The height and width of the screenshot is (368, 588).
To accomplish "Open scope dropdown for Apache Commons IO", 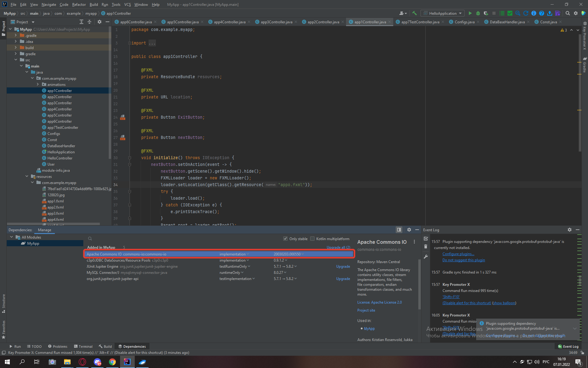I will pyautogui.click(x=234, y=254).
